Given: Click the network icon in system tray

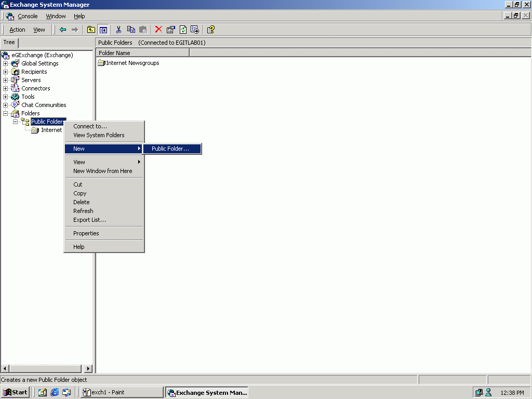Looking at the screenshot, I should coord(478,393).
